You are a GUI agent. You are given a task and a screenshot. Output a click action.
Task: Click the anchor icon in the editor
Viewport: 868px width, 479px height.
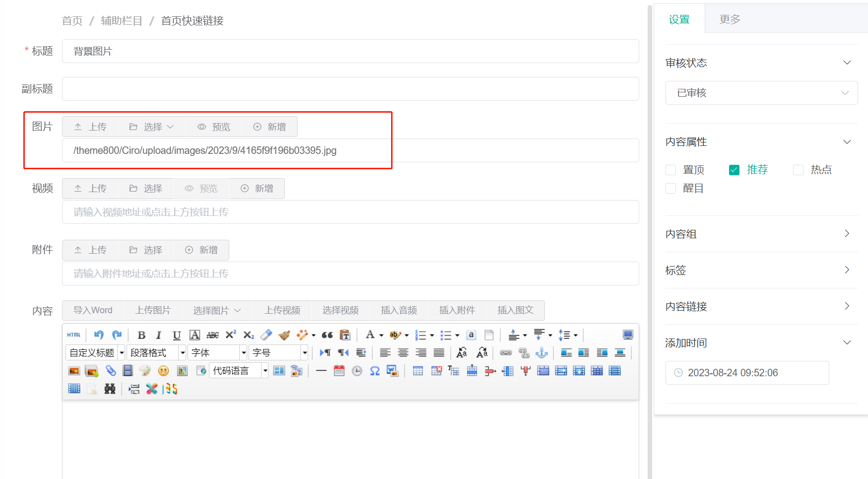541,353
